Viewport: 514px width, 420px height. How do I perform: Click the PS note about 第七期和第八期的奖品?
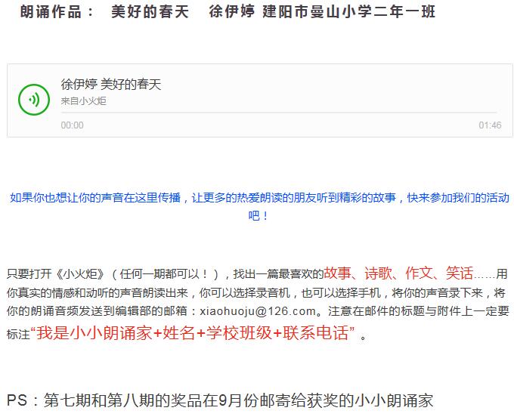click(220, 400)
